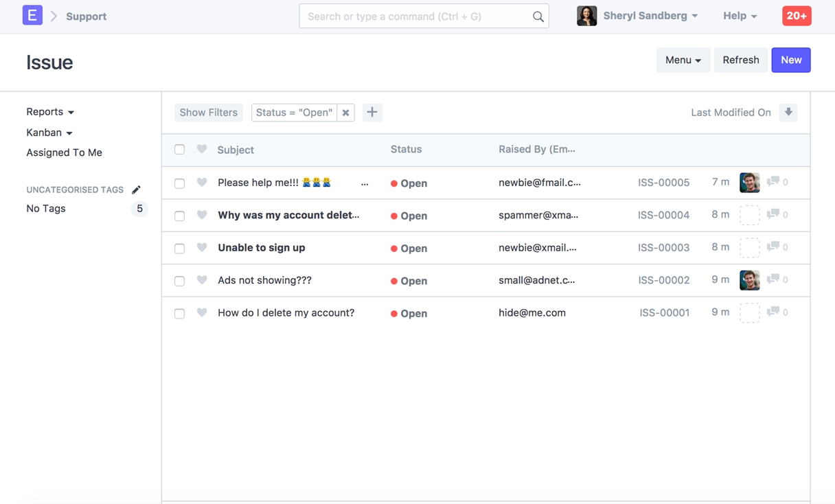Expand the Kanban dropdown
The image size is (835, 504).
pyautogui.click(x=49, y=133)
